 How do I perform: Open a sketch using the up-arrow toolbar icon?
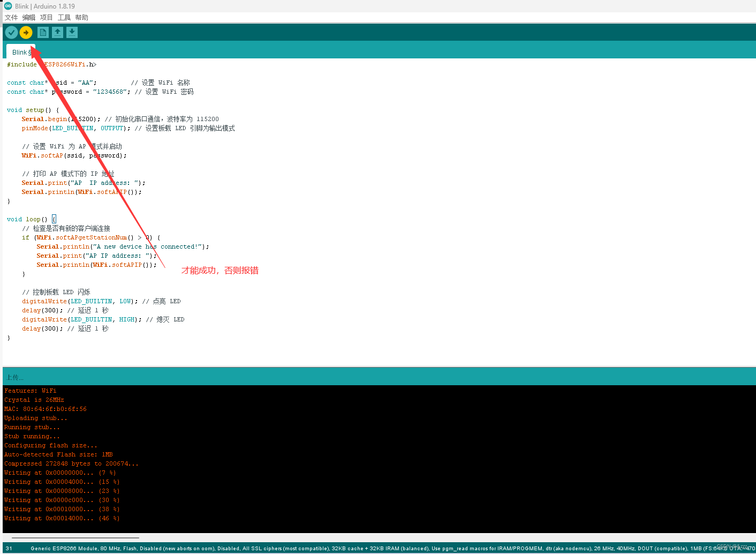point(57,32)
